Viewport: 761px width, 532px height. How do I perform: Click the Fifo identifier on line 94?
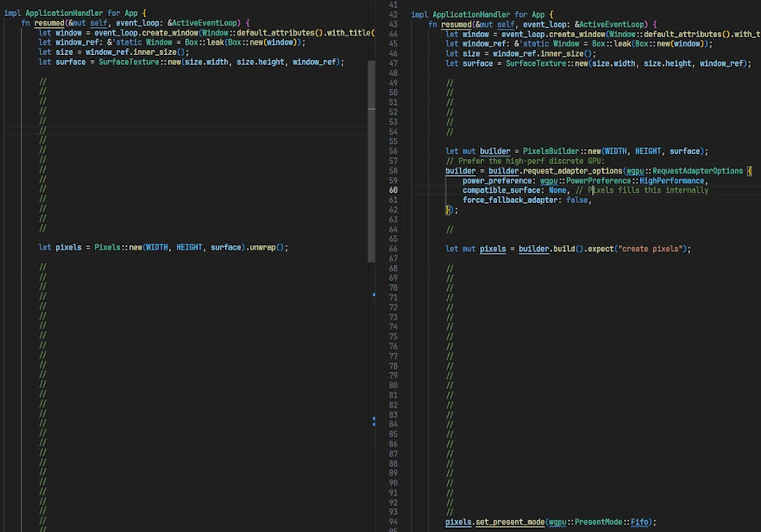(x=640, y=523)
